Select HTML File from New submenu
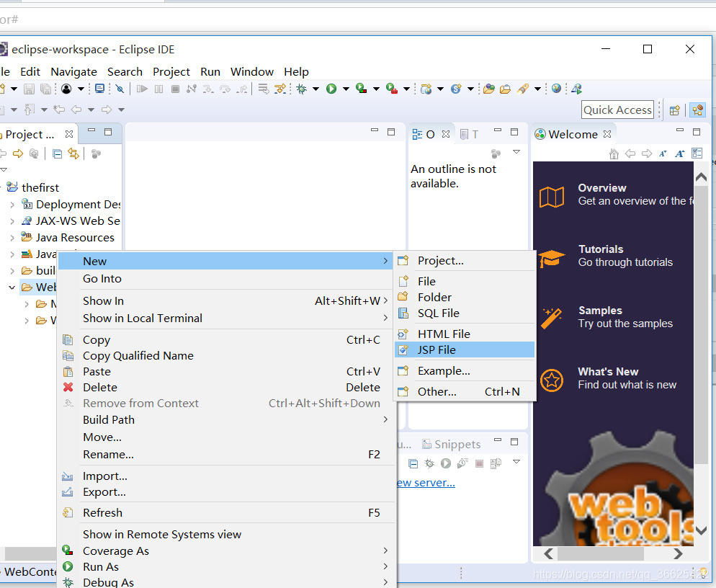The image size is (716, 588). (465, 334)
